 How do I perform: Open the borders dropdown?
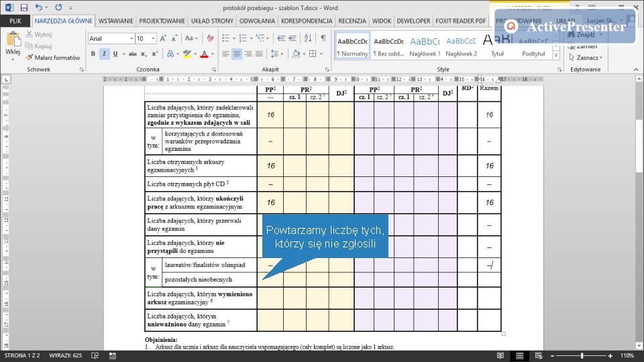coord(321,54)
